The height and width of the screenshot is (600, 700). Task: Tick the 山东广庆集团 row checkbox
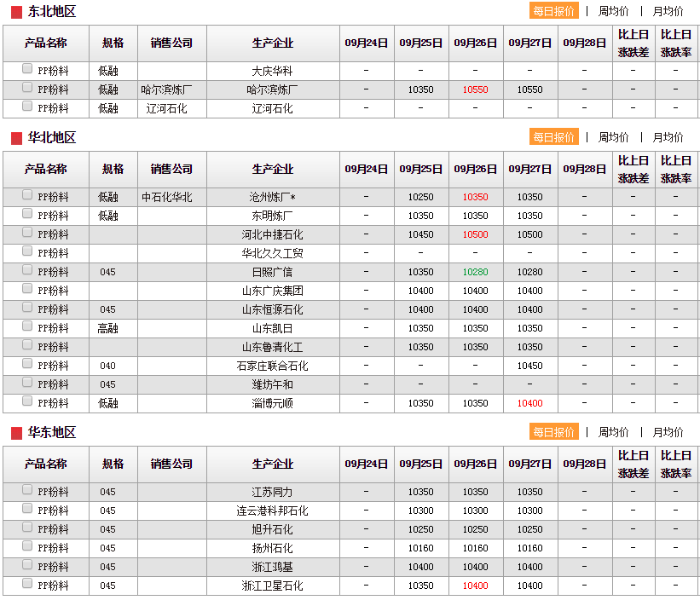pyautogui.click(x=27, y=288)
